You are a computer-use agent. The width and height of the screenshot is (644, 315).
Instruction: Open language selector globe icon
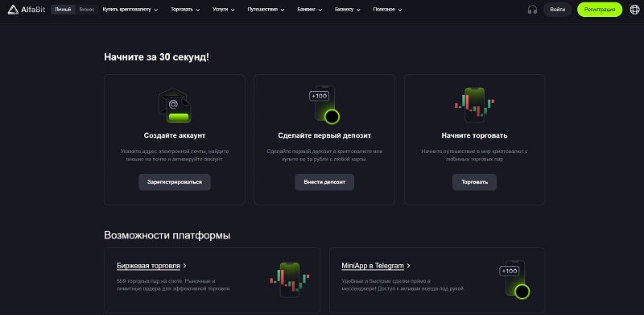[x=634, y=10]
